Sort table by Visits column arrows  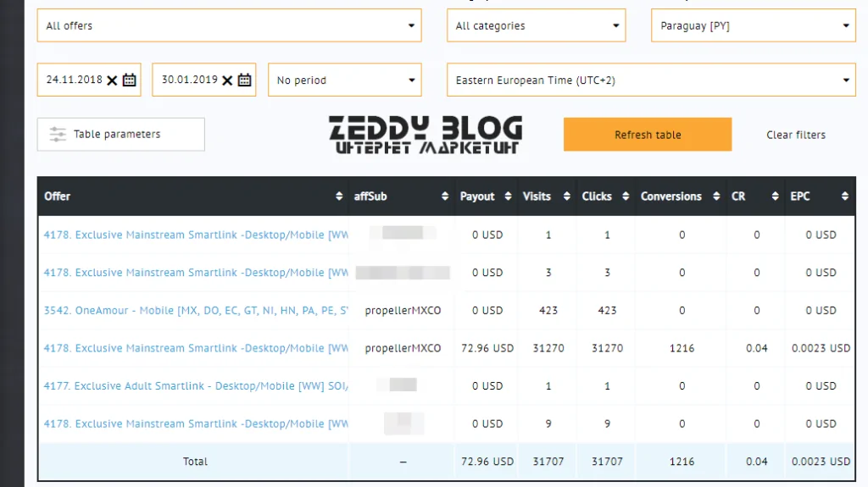(x=566, y=196)
